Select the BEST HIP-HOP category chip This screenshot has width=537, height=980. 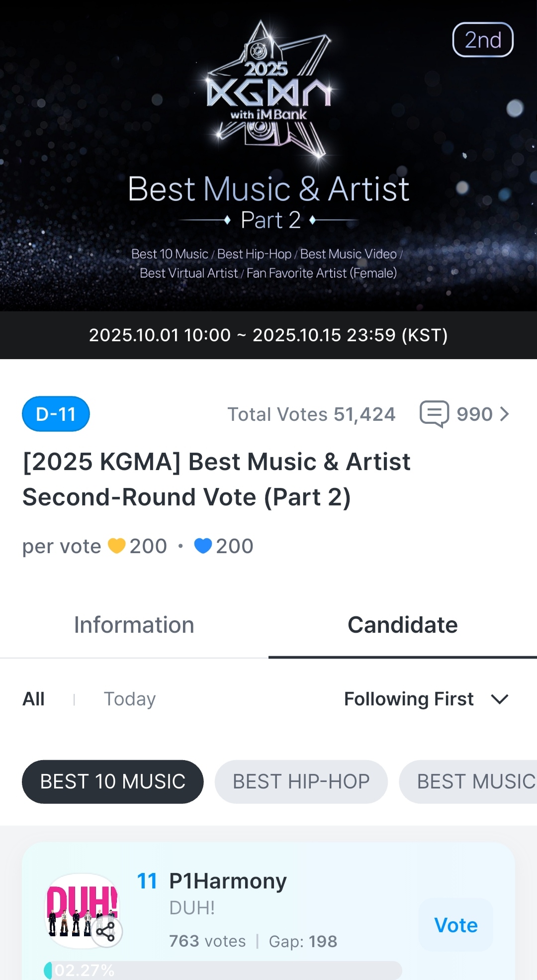[x=301, y=782]
